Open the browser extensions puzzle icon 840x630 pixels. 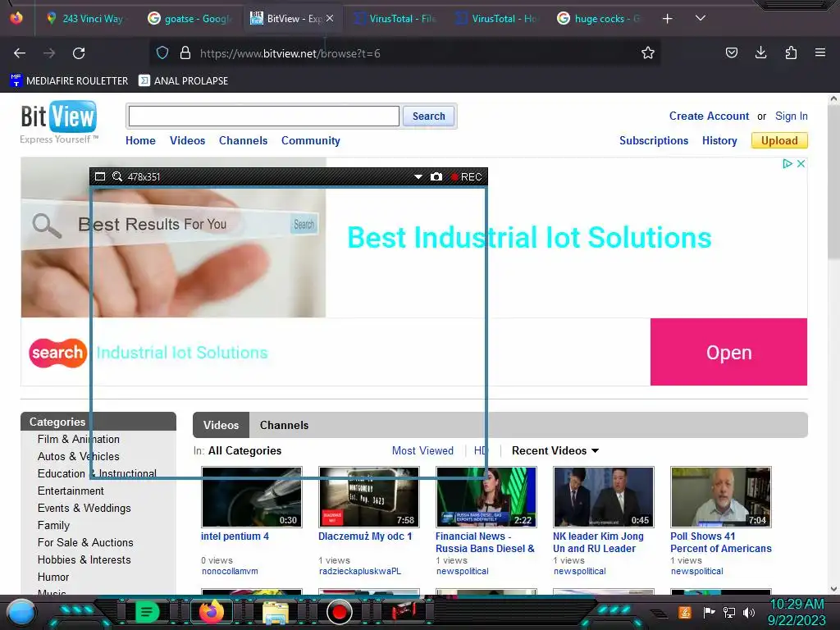pos(791,52)
